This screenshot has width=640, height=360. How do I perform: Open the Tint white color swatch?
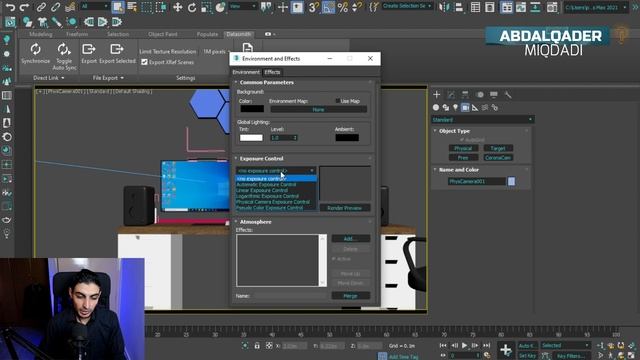[251, 138]
